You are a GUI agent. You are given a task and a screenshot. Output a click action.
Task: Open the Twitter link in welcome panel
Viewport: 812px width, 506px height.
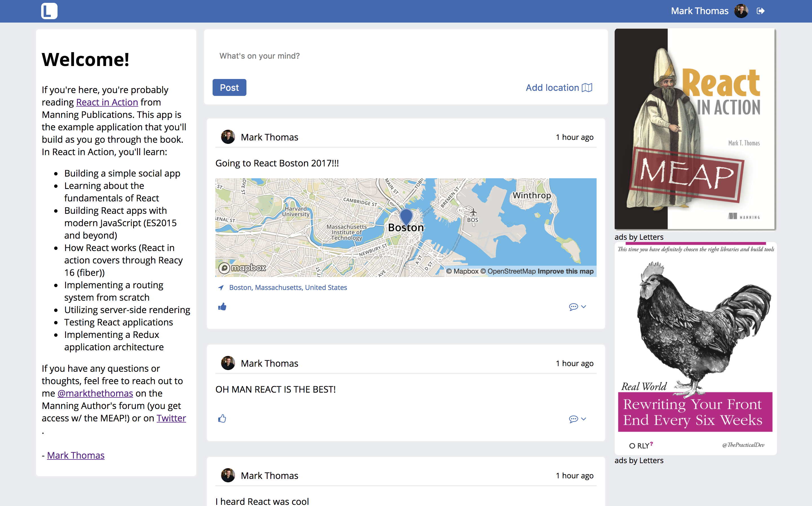pyautogui.click(x=171, y=418)
